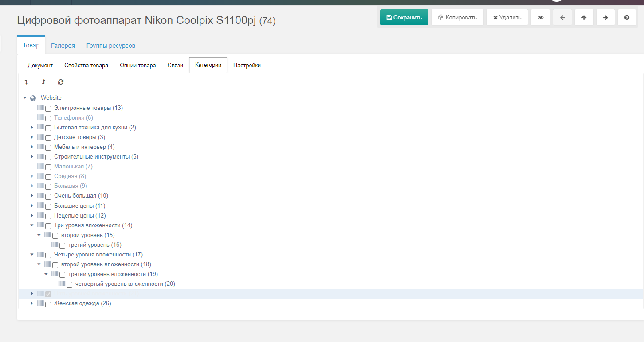This screenshot has height=342, width=644.
Task: Select the Четыре уровня вложенности (17) label
Action: 98,254
